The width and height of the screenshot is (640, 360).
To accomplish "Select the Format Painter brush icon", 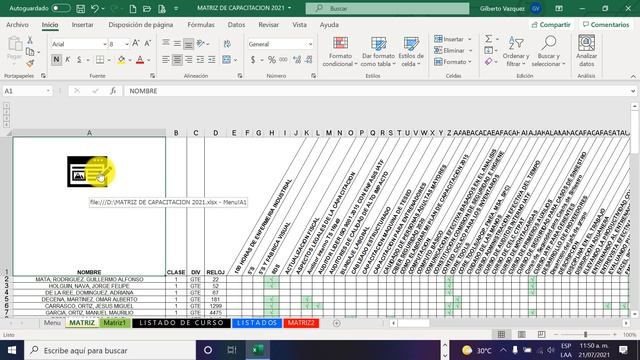I will [x=30, y=63].
